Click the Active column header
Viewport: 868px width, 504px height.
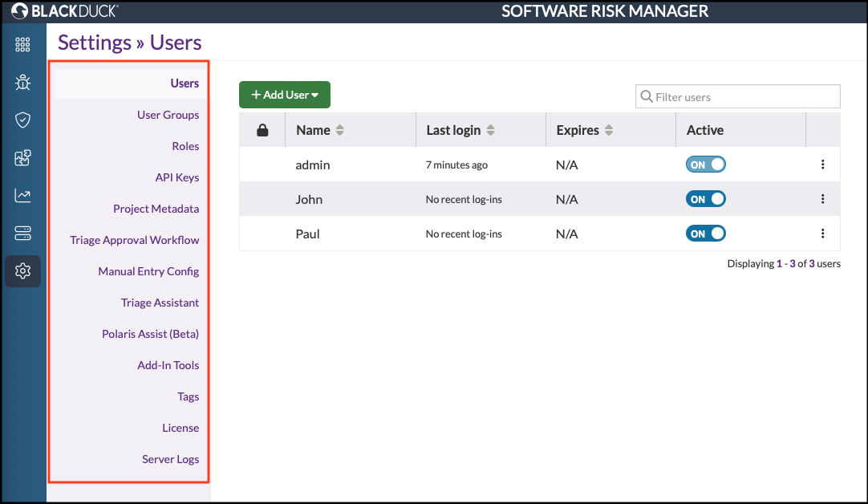pos(704,130)
